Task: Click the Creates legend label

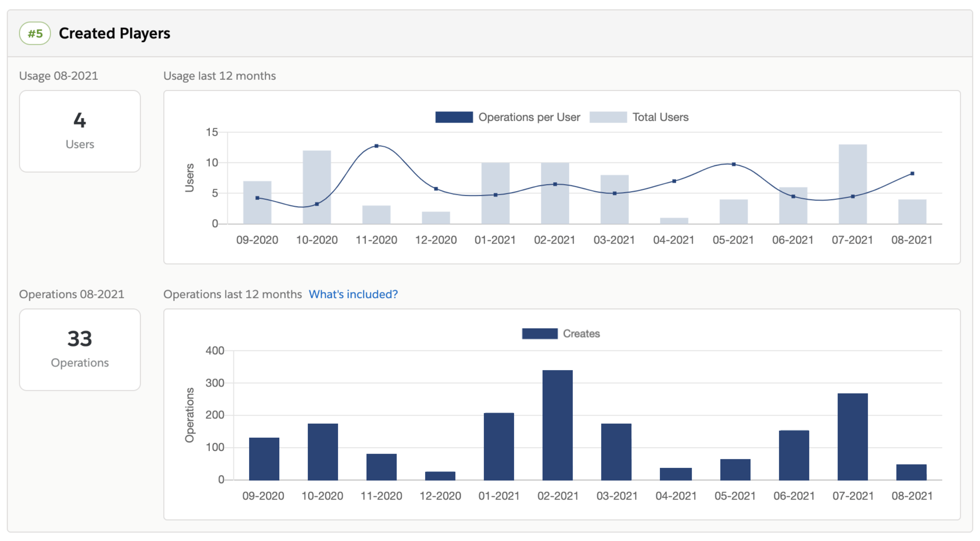Action: click(x=581, y=333)
